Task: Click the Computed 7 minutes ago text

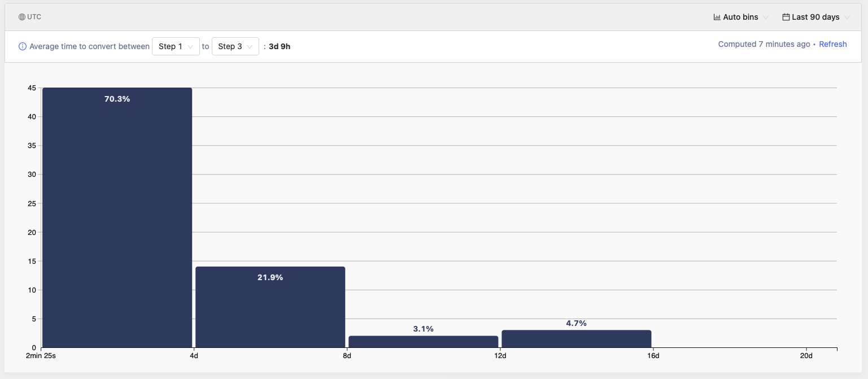Action: 764,44
